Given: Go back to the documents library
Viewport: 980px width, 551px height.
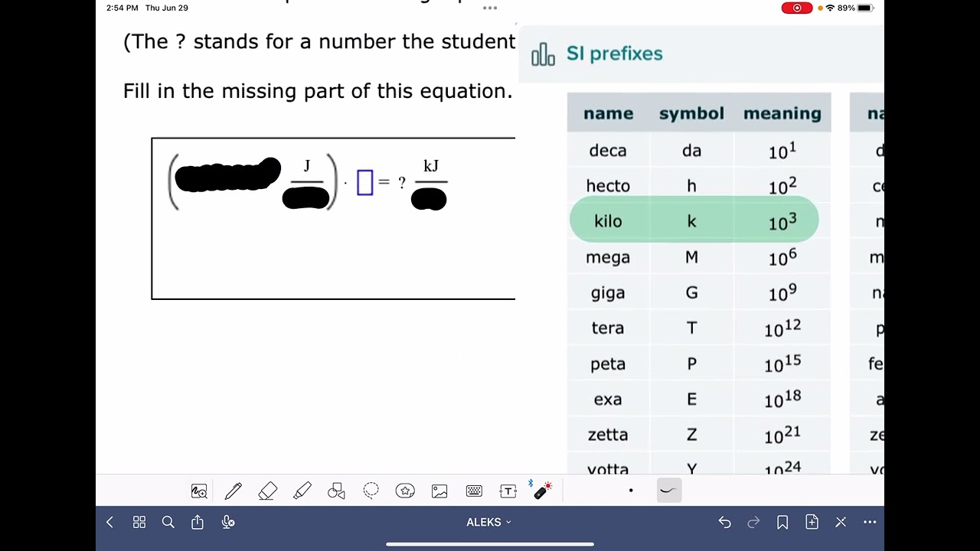Looking at the screenshot, I should 109,522.
